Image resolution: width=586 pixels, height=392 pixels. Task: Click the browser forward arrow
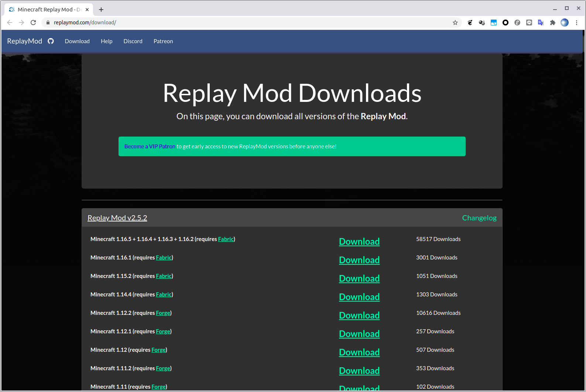(21, 23)
